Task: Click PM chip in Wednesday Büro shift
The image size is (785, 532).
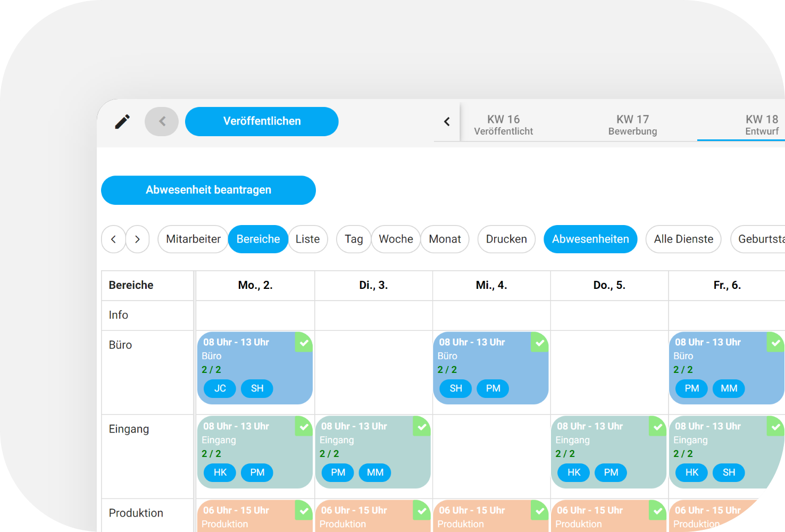Action: point(493,388)
